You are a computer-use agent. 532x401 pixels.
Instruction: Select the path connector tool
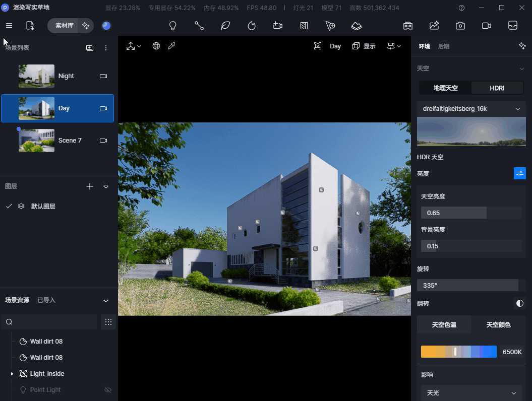(x=199, y=26)
